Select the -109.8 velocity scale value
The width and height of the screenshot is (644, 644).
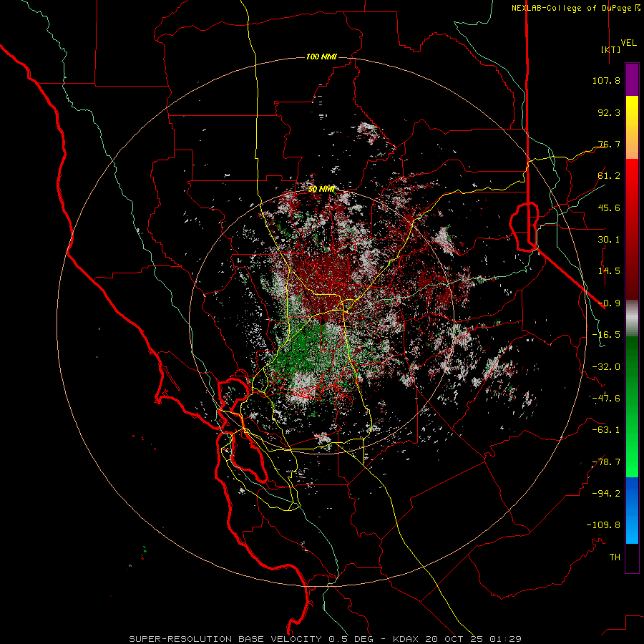tap(603, 525)
